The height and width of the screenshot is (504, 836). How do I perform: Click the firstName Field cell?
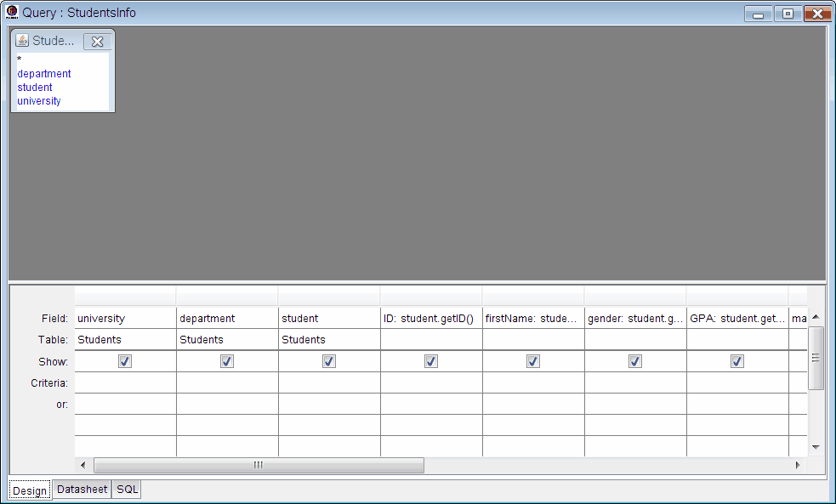tap(534, 318)
